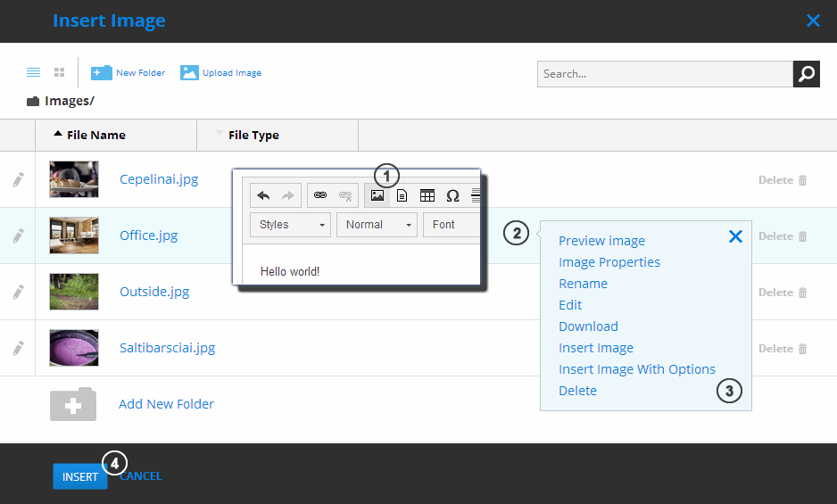Open the Styles dropdown

[x=290, y=225]
